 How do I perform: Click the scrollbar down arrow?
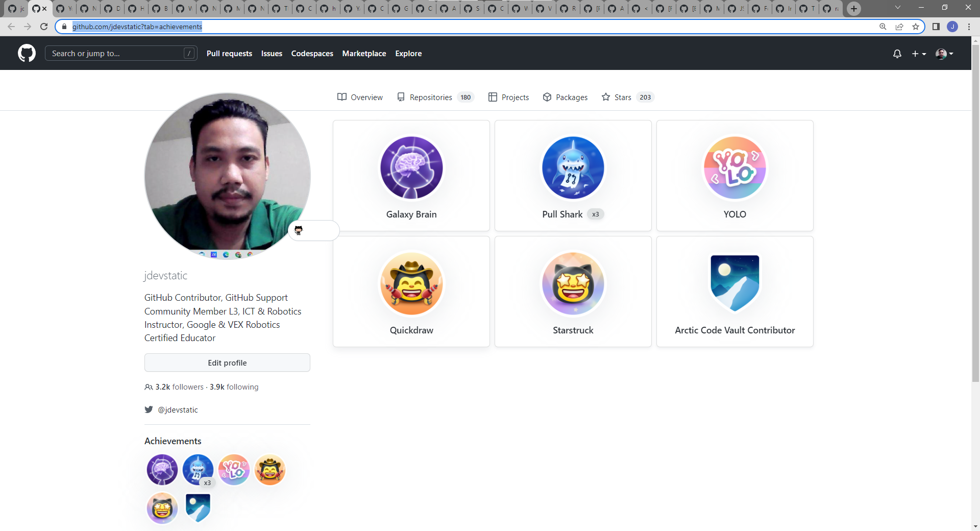click(x=975, y=526)
